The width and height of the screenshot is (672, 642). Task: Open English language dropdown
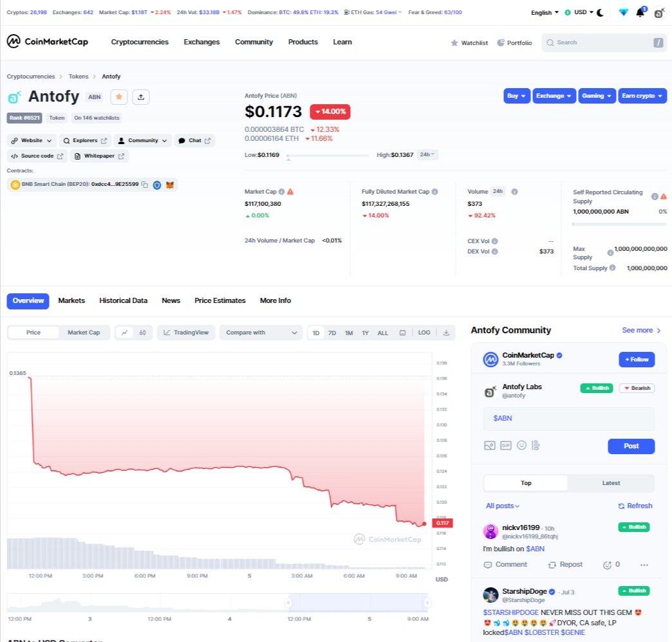(x=545, y=12)
